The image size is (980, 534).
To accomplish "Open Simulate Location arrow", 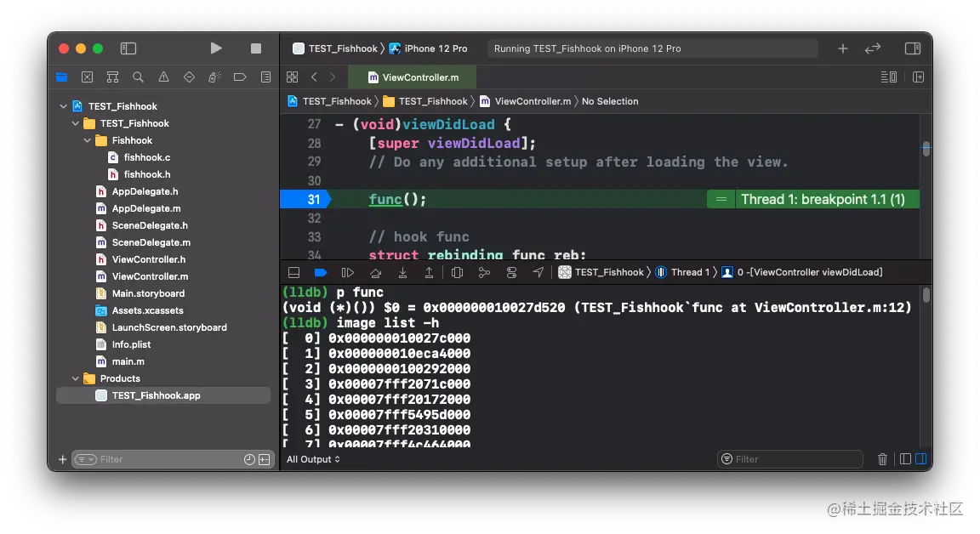I will tap(538, 272).
